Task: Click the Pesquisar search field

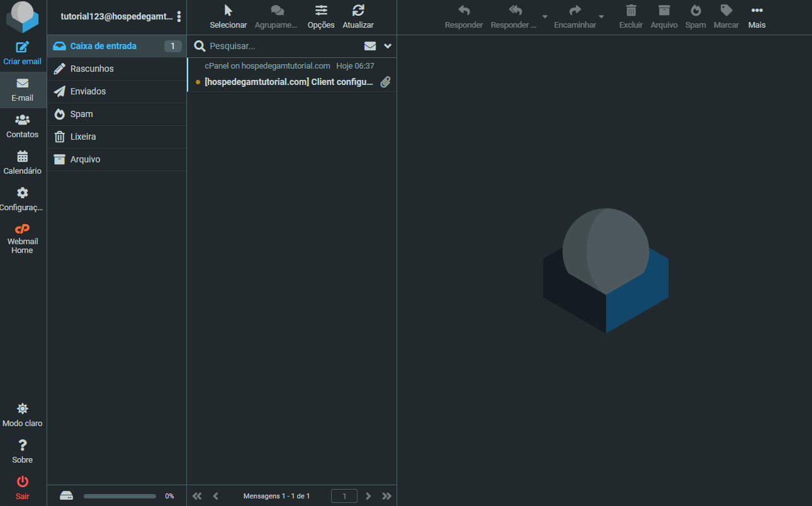Action: 283,46
